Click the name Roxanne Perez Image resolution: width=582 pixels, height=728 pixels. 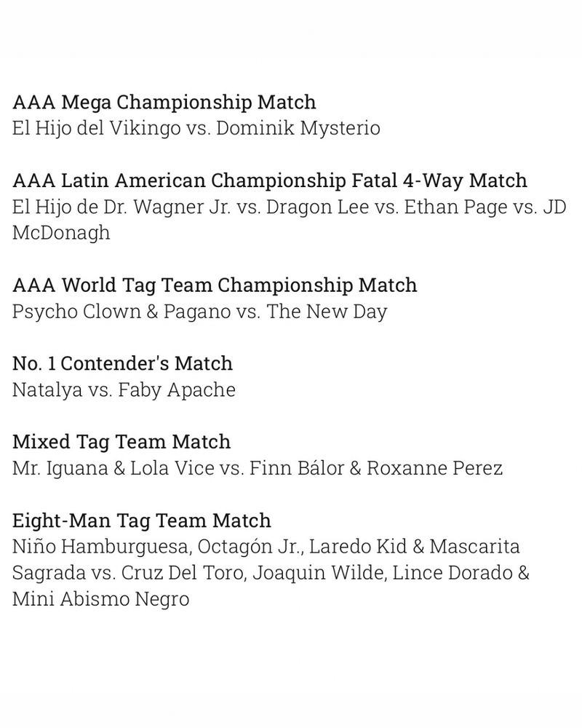(434, 468)
